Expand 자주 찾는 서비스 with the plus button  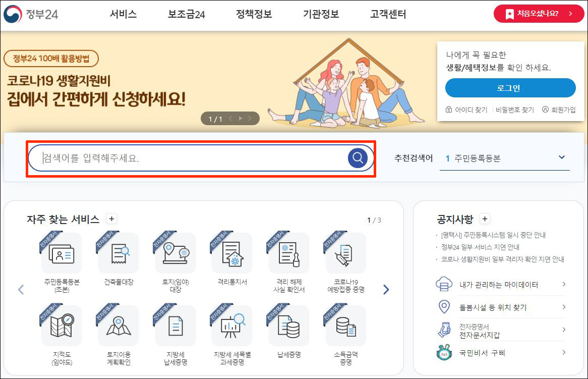111,219
